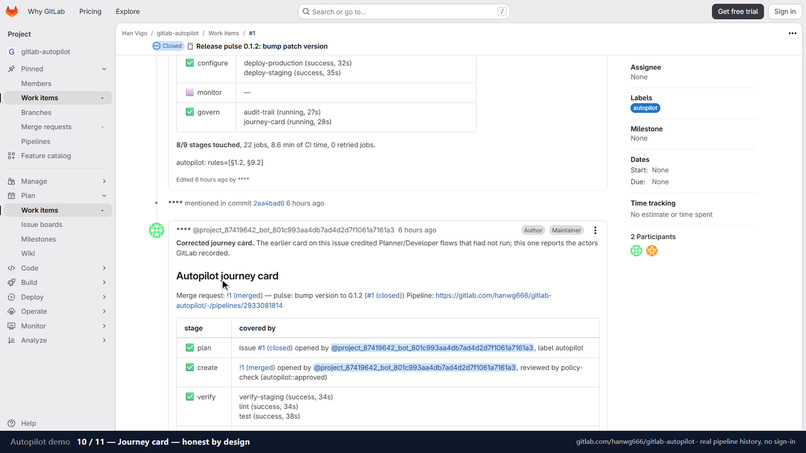The height and width of the screenshot is (453, 806).
Task: Open the Manage section icon
Action: click(11, 181)
